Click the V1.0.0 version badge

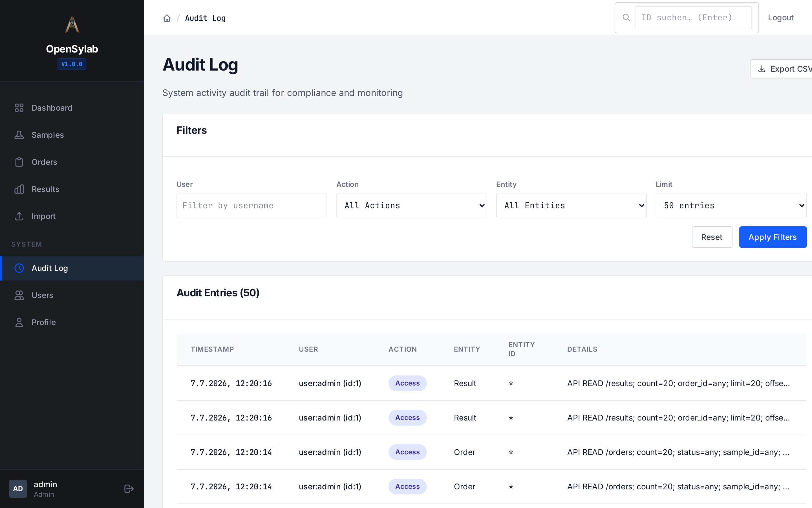click(x=72, y=64)
